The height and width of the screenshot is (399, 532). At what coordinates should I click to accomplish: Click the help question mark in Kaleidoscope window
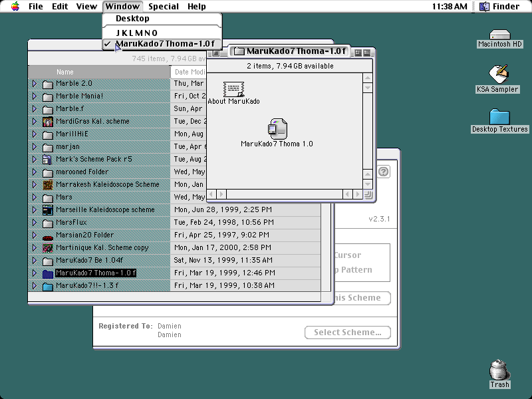click(x=384, y=172)
